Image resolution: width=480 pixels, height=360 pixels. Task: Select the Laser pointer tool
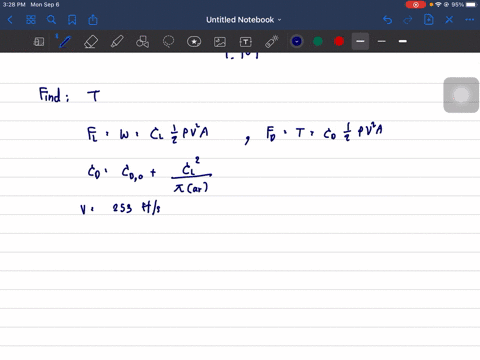[x=272, y=42]
